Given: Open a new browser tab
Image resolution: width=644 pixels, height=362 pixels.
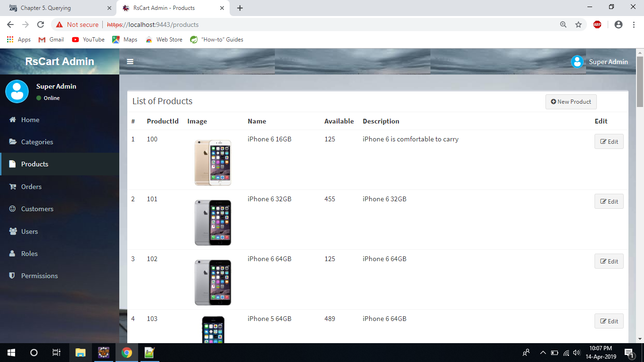Looking at the screenshot, I should click(240, 8).
